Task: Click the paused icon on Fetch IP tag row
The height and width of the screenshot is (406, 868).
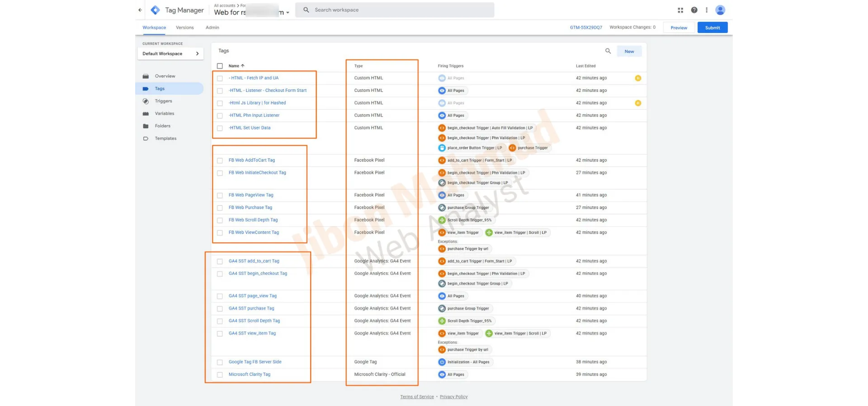Action: coord(638,78)
